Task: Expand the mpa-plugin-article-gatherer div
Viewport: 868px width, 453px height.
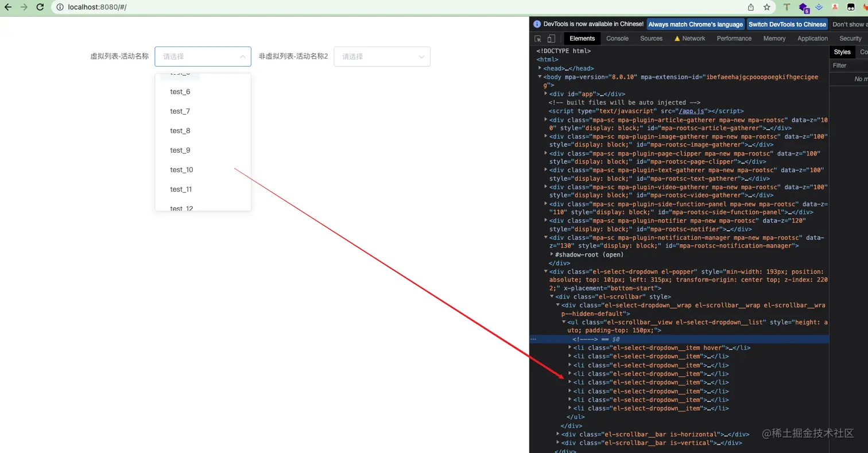Action: (x=546, y=120)
